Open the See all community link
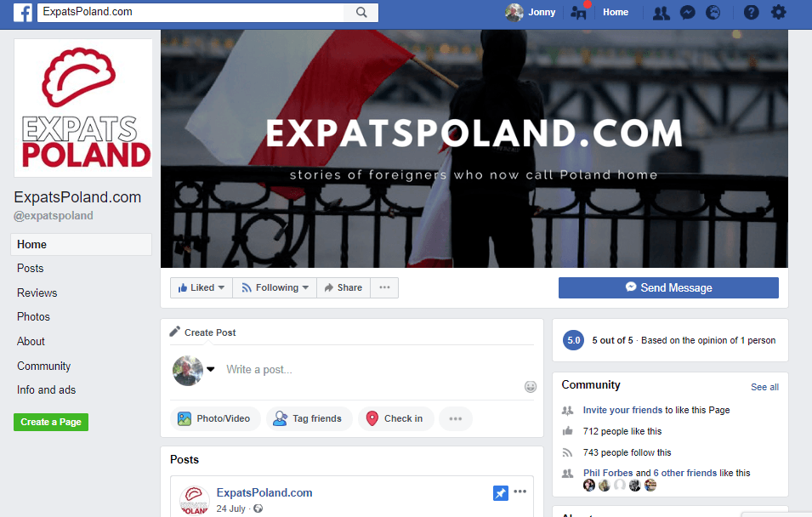This screenshot has width=812, height=517. 764,387
